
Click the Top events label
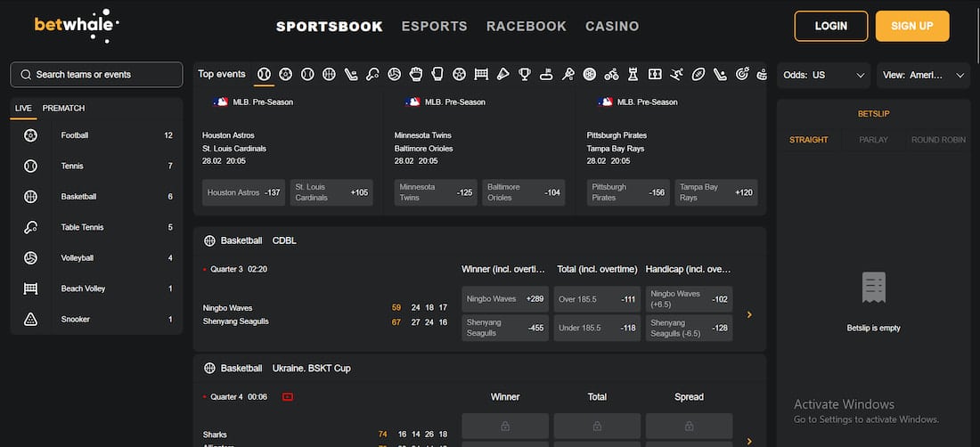point(222,74)
